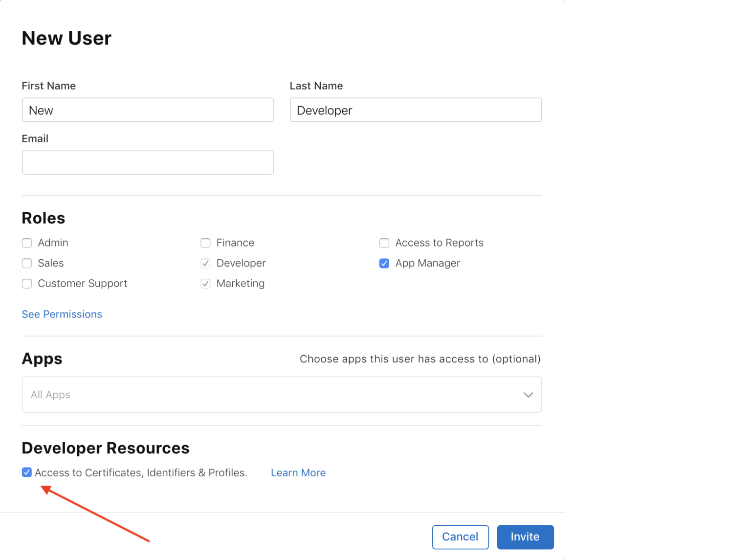Tick the Sales role checkbox

(x=27, y=263)
